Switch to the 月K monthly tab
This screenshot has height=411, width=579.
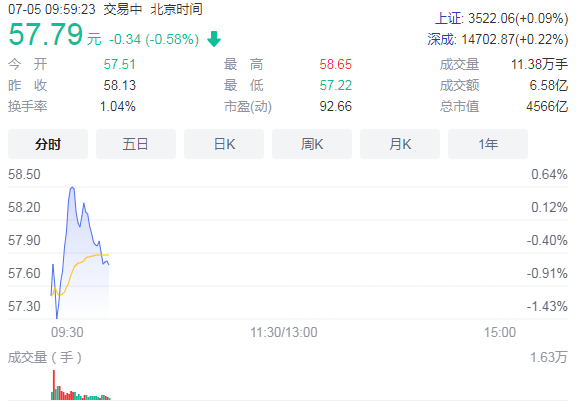coord(400,144)
